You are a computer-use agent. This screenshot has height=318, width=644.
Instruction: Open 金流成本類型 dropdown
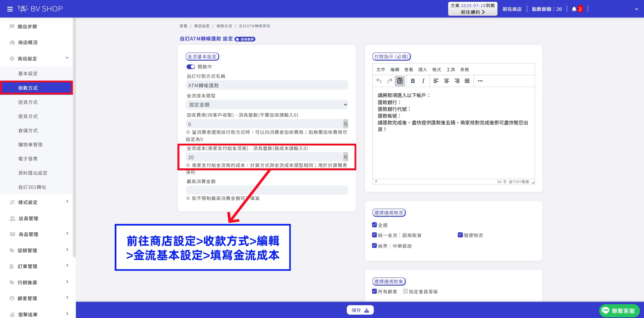267,105
